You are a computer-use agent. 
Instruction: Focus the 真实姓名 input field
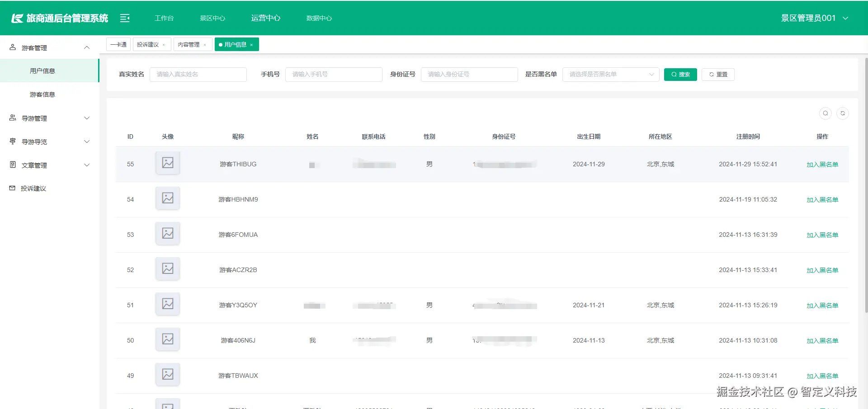click(x=198, y=75)
